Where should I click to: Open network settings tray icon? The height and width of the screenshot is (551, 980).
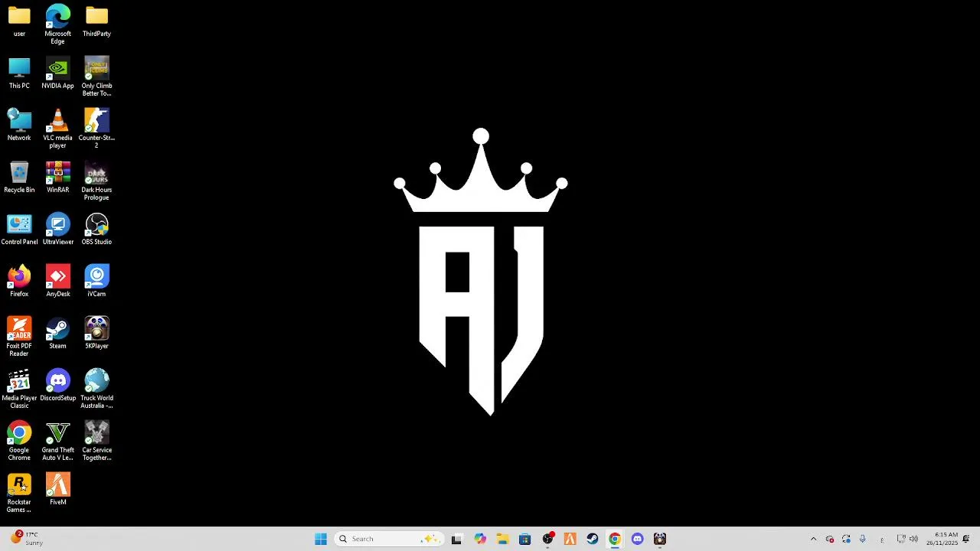[901, 539]
